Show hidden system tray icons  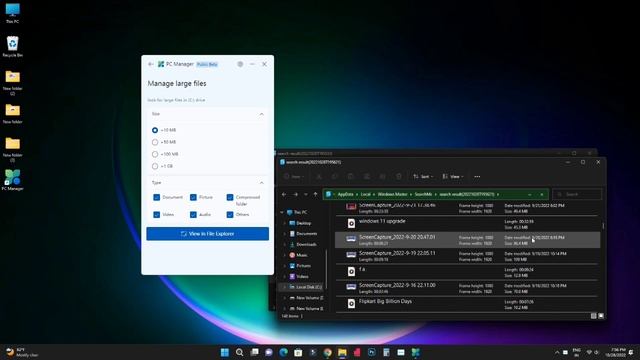click(557, 352)
